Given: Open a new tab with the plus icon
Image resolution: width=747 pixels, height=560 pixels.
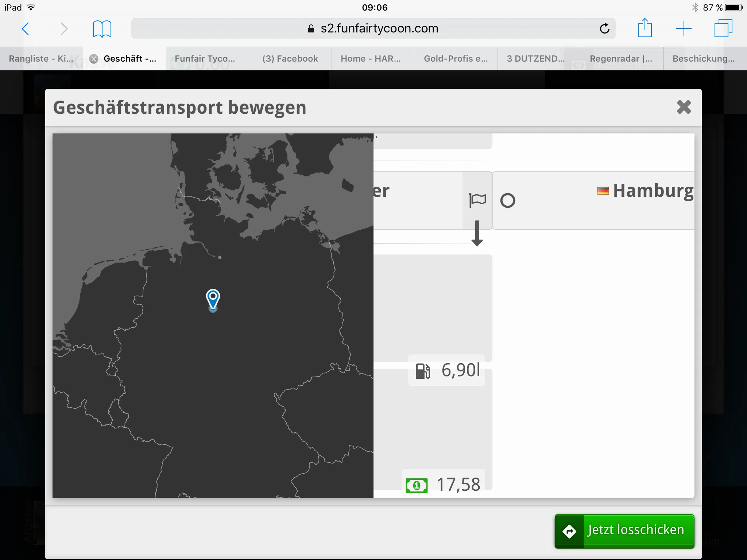Looking at the screenshot, I should 684,28.
